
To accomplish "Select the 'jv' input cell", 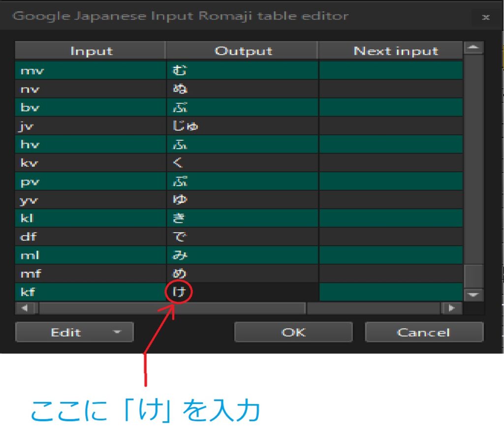I will 91,126.
